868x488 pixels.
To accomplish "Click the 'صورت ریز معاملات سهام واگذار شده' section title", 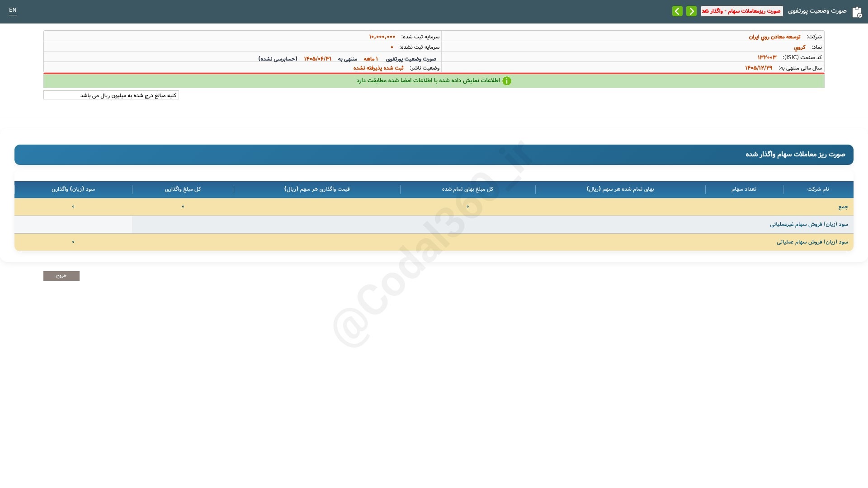I will pos(795,155).
